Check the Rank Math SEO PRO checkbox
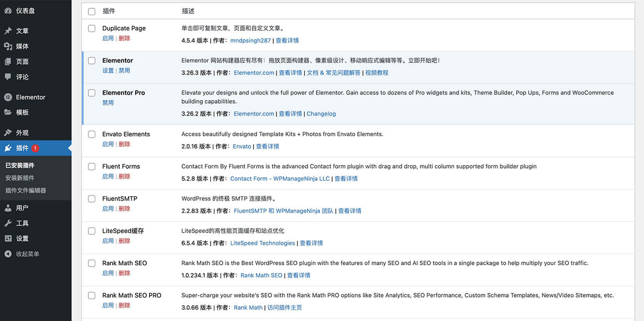Image resolution: width=644 pixels, height=321 pixels. point(92,296)
